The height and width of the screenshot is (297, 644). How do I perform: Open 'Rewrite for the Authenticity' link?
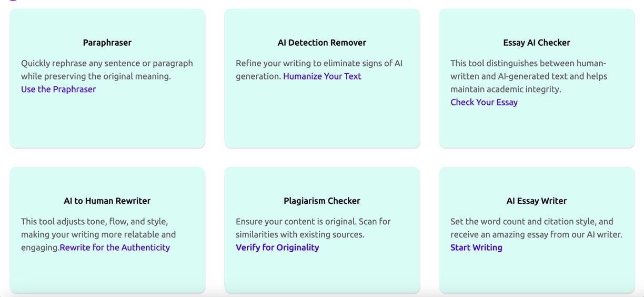[115, 247]
